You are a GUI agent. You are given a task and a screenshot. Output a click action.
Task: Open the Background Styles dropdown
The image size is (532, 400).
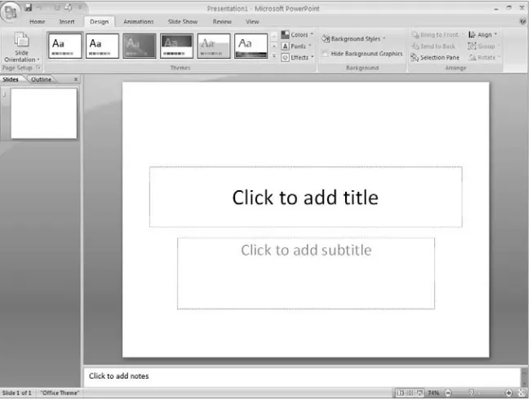(353, 38)
